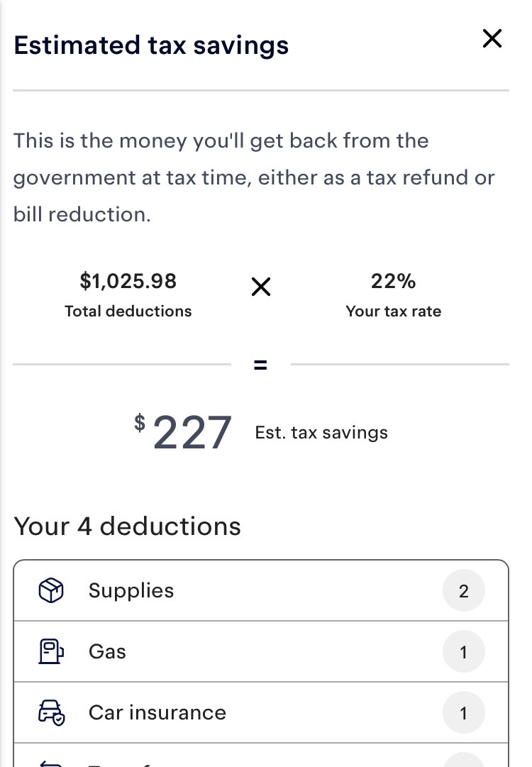This screenshot has height=767, width=532.
Task: Click the $1,025.98 total deductions amount
Action: 128,281
